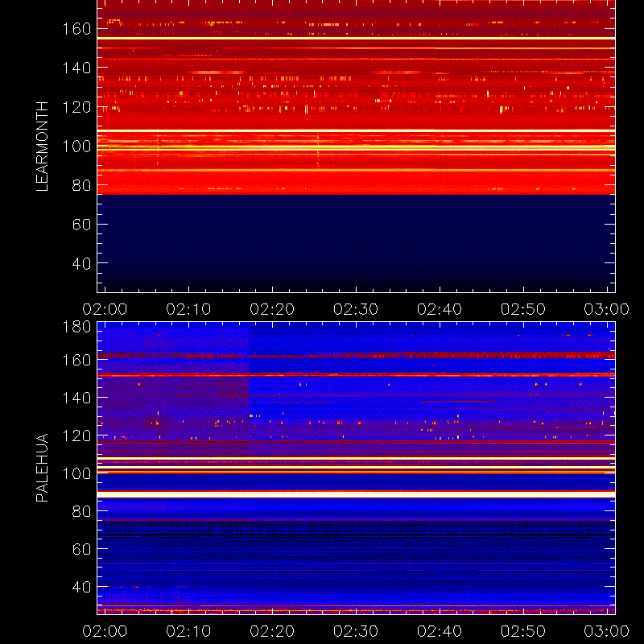Click 02:50 time label under LEARMONTH plot
This screenshot has height=644, width=644.
pyautogui.click(x=523, y=309)
